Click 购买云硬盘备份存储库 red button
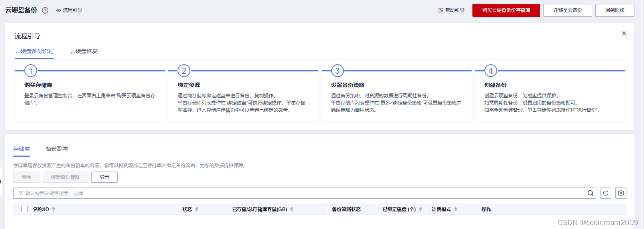The height and width of the screenshot is (229, 644). [x=506, y=10]
